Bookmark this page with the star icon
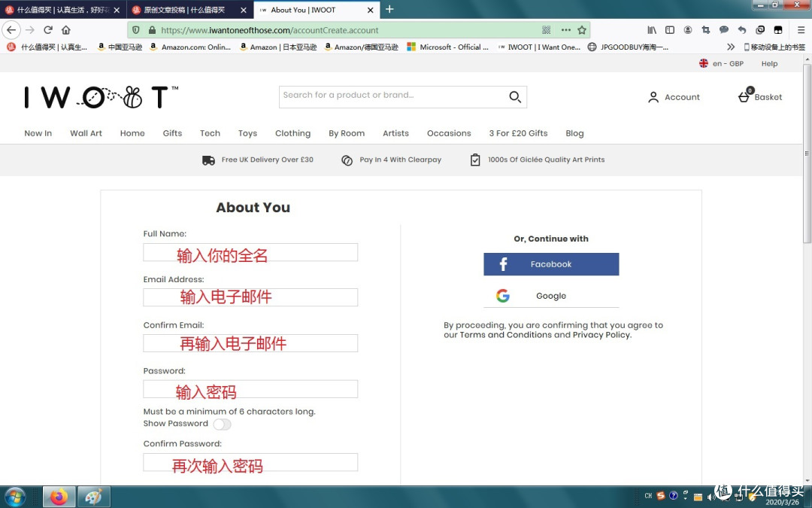The height and width of the screenshot is (508, 812). coord(581,30)
